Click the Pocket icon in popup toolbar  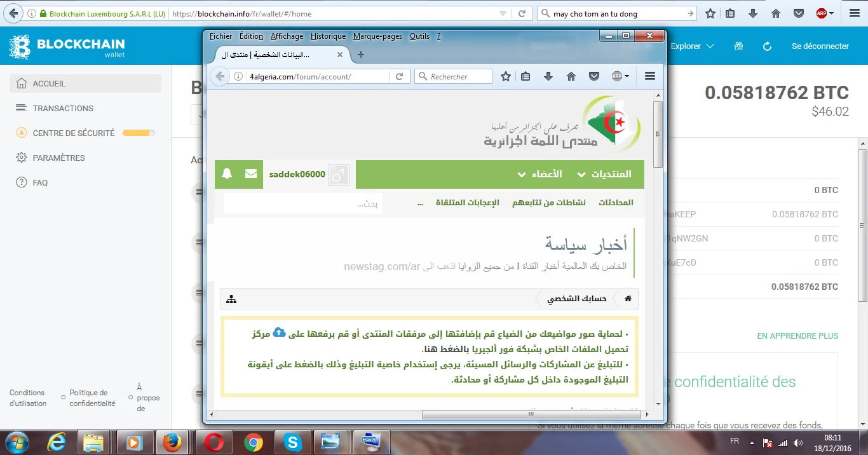[594, 76]
